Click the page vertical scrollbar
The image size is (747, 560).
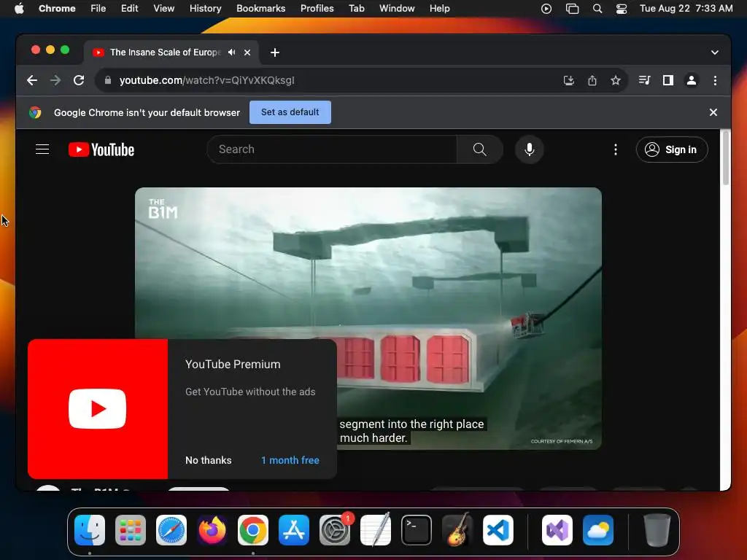coord(725,158)
